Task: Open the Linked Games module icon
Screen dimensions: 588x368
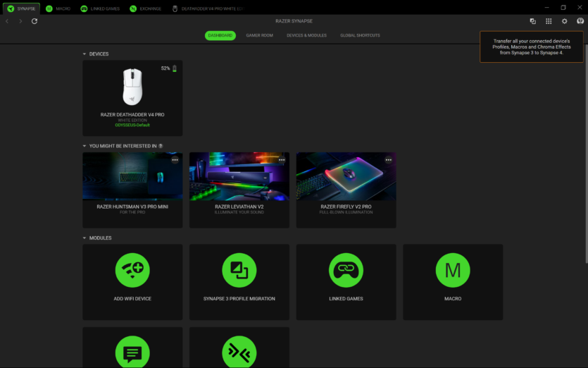Action: point(346,270)
